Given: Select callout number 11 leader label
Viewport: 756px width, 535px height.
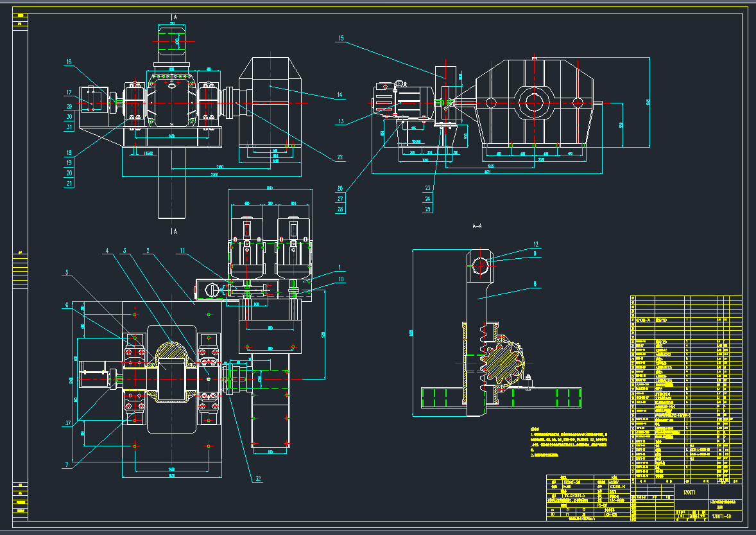Looking at the screenshot, I should pos(183,250).
